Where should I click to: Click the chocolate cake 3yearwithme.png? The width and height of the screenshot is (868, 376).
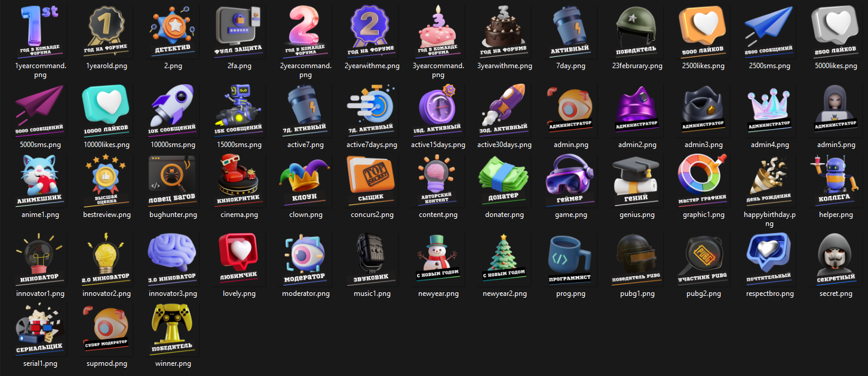(504, 32)
